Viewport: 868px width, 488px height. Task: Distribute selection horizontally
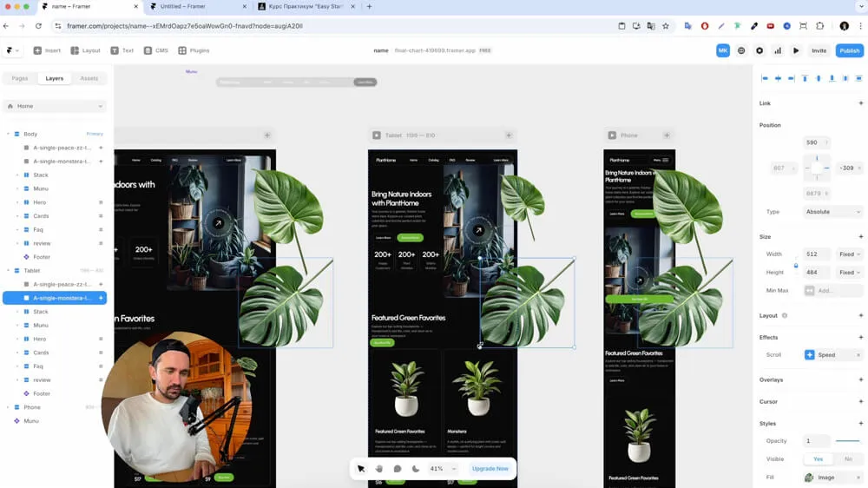[845, 79]
